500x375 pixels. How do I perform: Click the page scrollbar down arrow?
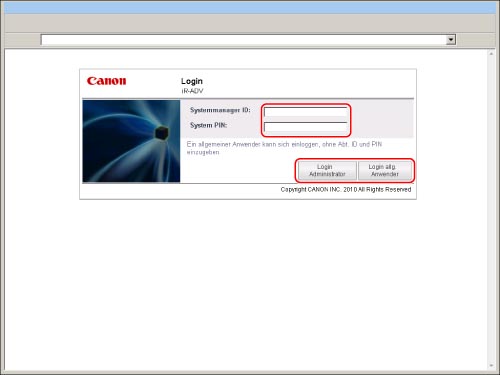click(491, 366)
